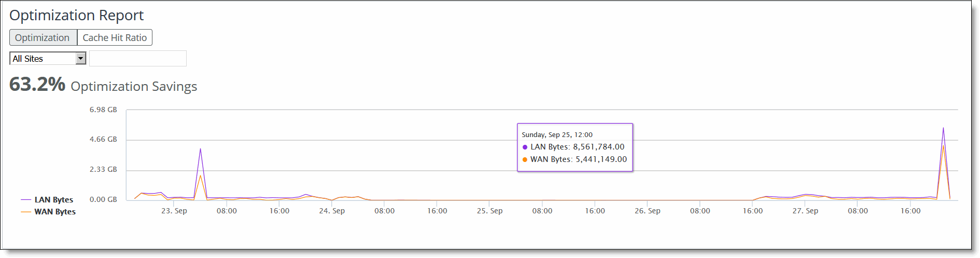Click the empty text field beside All Sites
The image size is (980, 258).
click(138, 59)
